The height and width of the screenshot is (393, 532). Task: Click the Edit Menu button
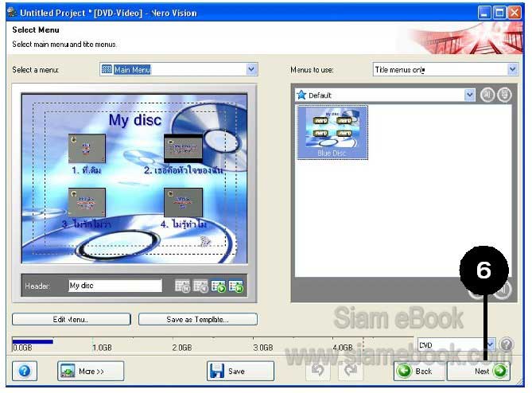point(72,319)
